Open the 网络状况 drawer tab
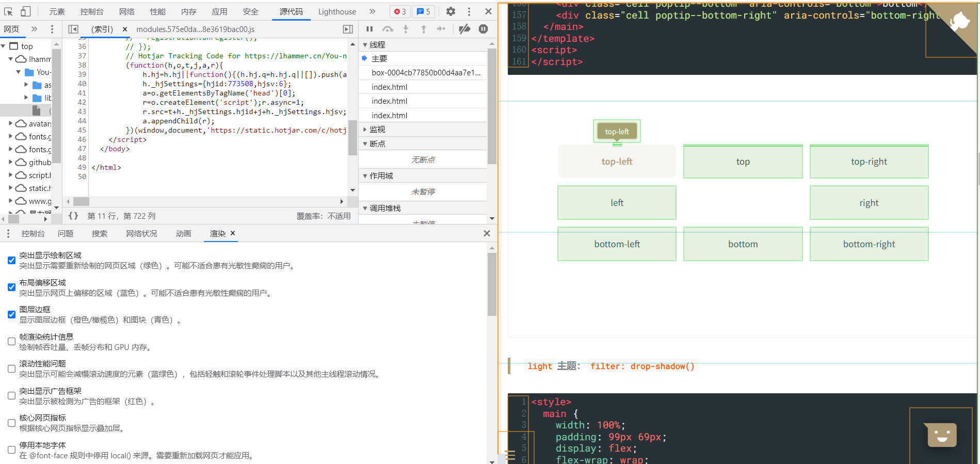Screen dimensions: 980x464 (x=141, y=233)
